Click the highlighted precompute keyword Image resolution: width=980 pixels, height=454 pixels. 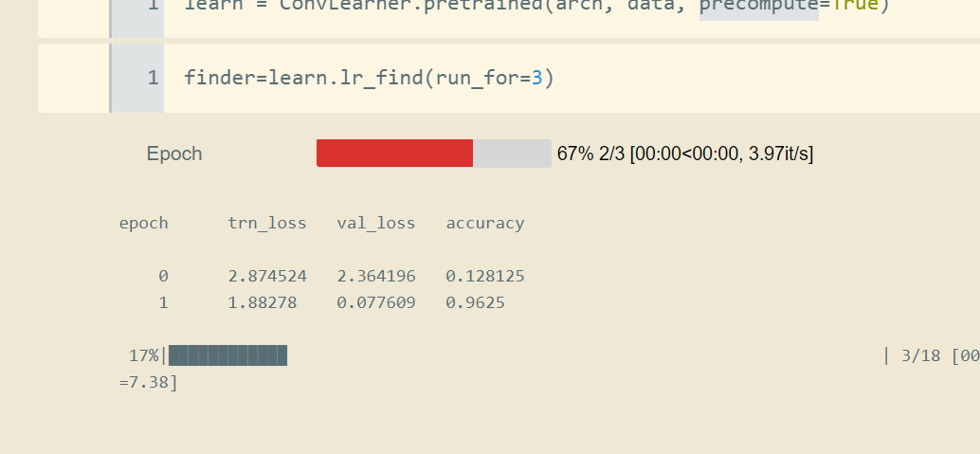[x=758, y=8]
